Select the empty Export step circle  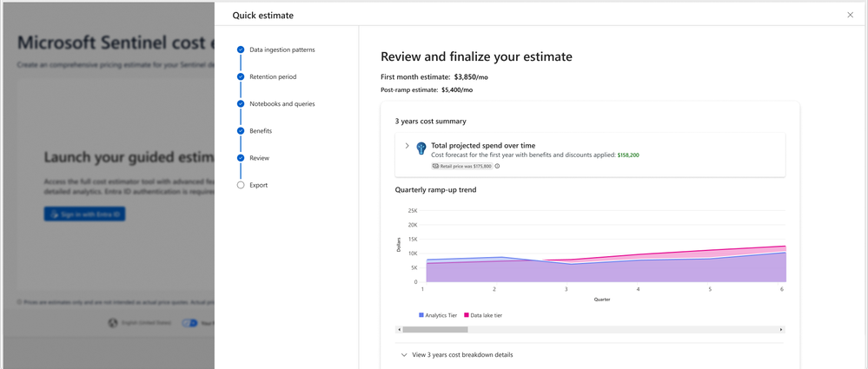point(241,185)
